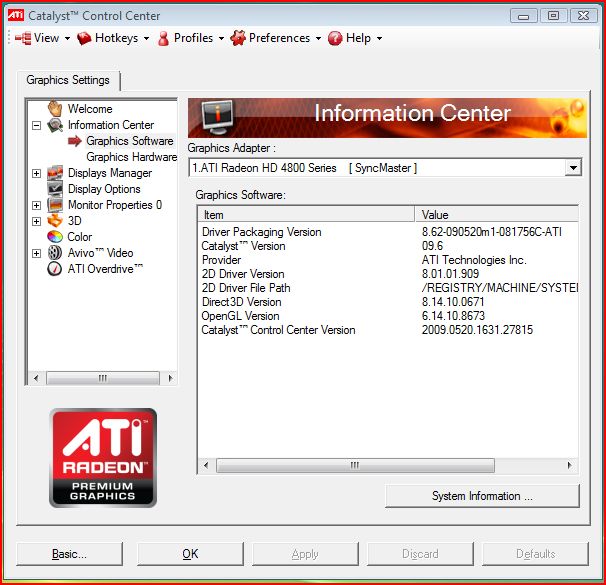Click value ATI Technologies Inc.
606x585 pixels.
pos(474,260)
